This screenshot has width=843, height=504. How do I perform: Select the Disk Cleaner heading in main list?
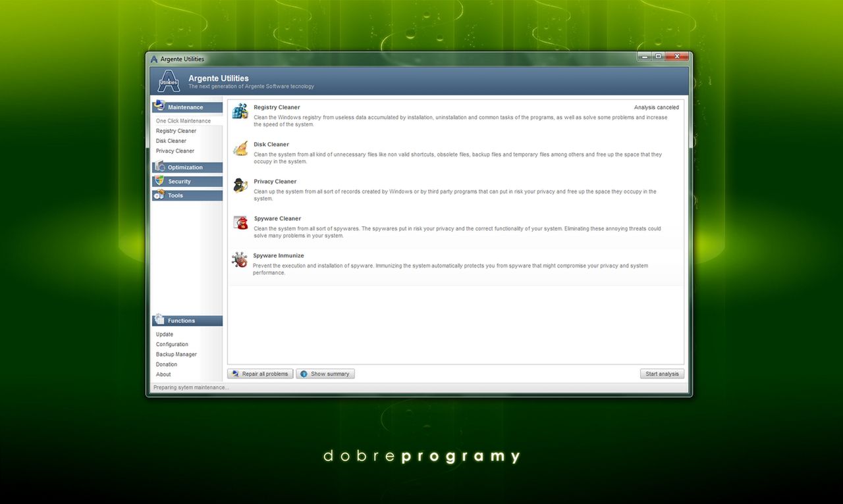click(271, 144)
